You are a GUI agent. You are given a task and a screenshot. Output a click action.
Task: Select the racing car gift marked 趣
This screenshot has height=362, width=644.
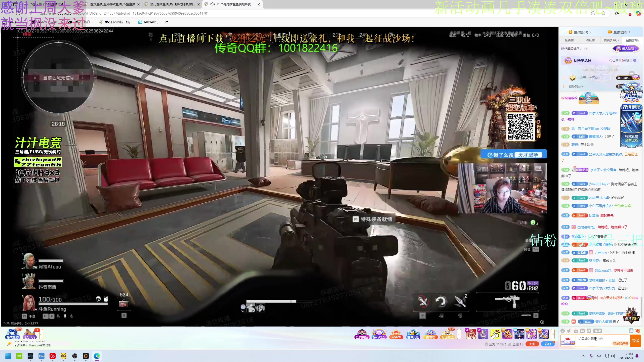(519, 334)
